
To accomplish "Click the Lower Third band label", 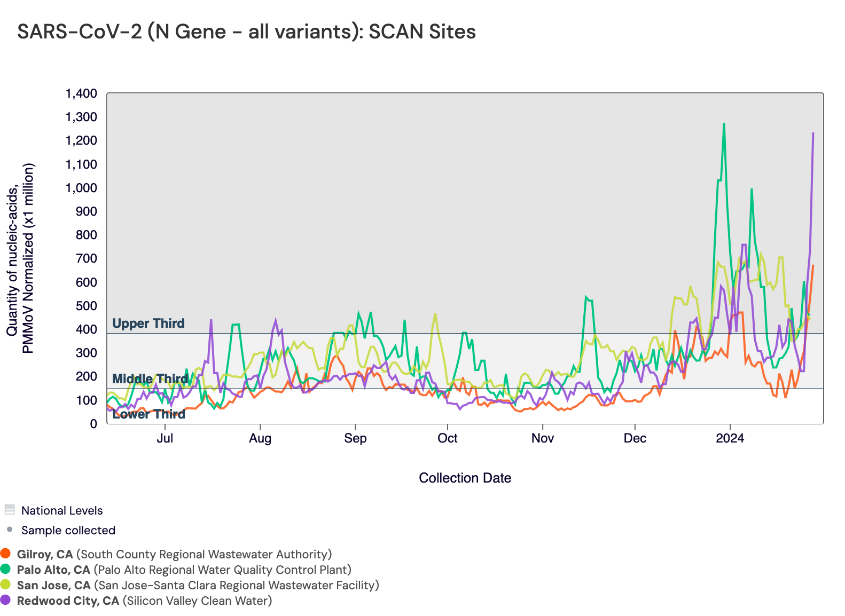I will [149, 414].
